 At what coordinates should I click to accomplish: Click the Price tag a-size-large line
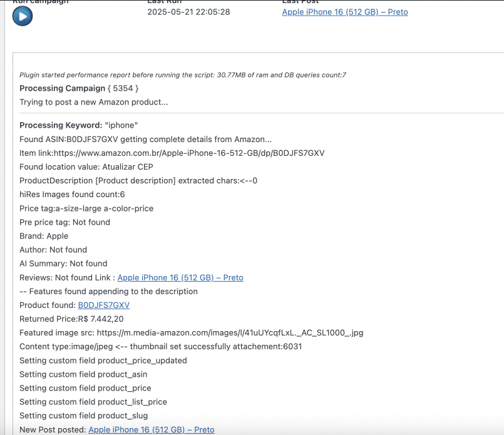[86, 208]
